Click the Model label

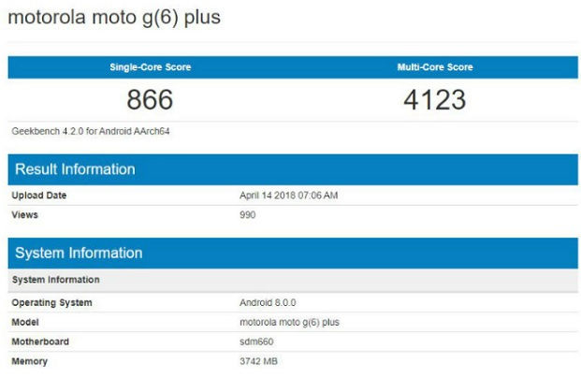coord(25,323)
